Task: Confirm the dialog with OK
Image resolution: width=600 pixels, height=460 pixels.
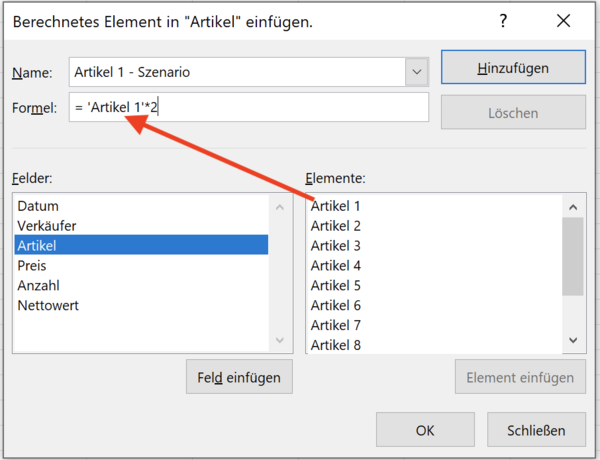Action: coord(425,431)
